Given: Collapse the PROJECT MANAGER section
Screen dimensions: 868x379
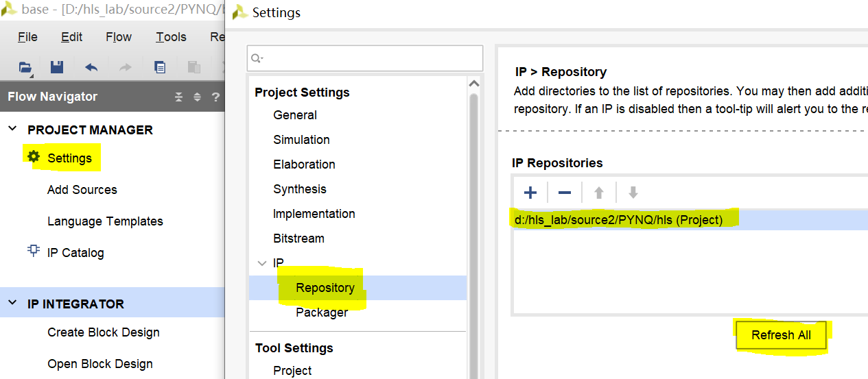Looking at the screenshot, I should tap(13, 130).
